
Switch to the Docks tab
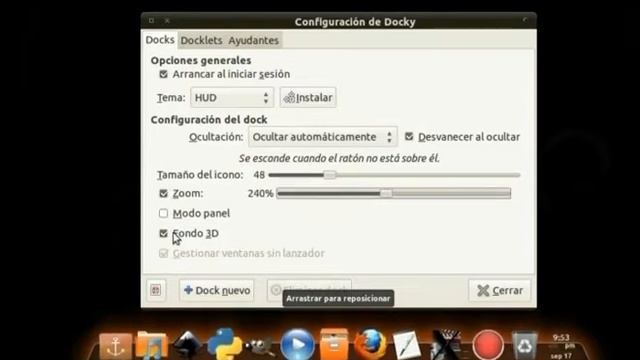click(x=160, y=40)
